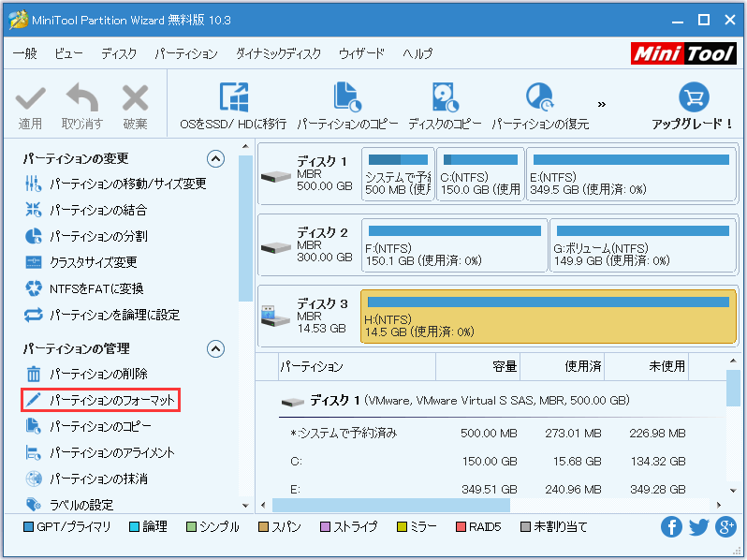Image resolution: width=747 pixels, height=560 pixels.
Task: Choose パーティションの移動/サイズ変更 option
Action: tap(127, 184)
